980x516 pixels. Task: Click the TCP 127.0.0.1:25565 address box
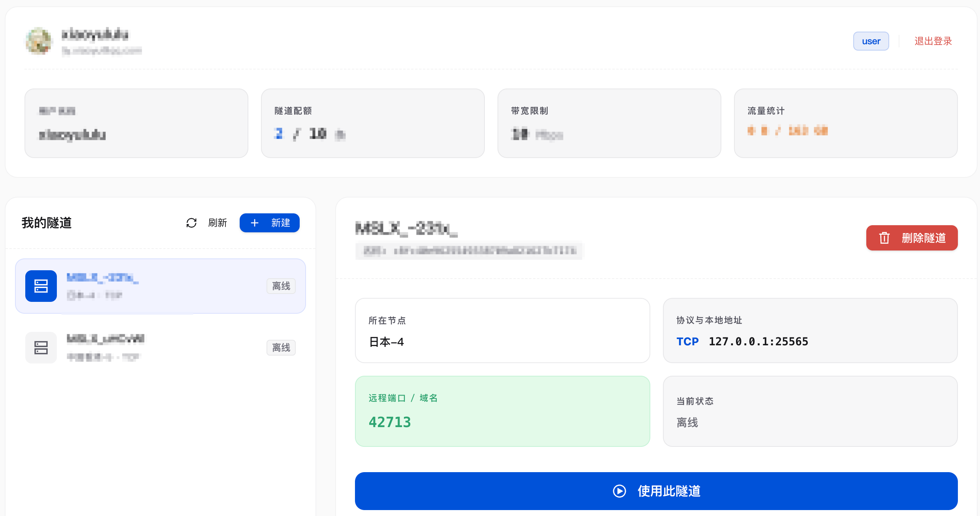coord(810,330)
